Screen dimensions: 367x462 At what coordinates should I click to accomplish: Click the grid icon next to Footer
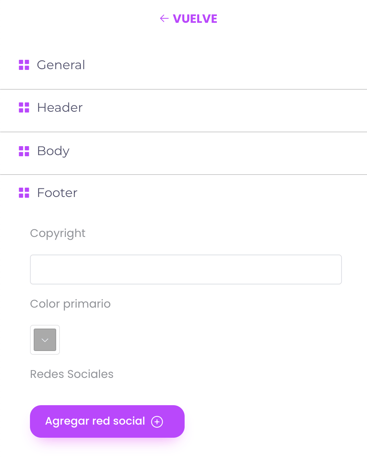[x=24, y=193]
